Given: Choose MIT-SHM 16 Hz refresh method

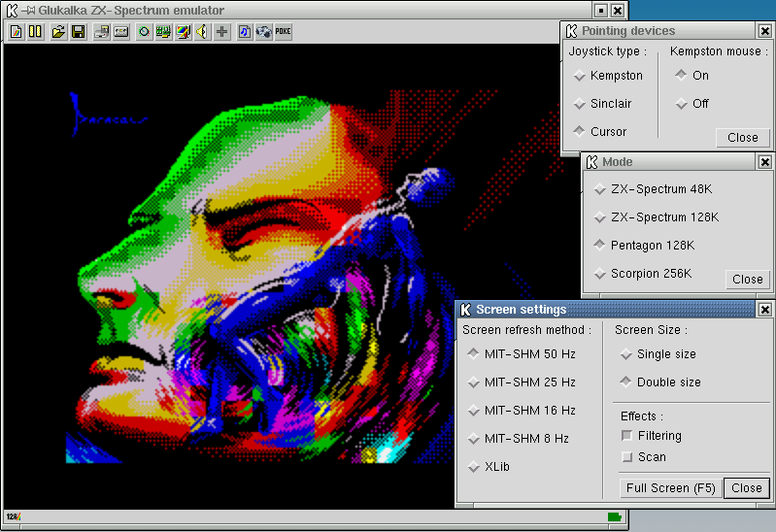Looking at the screenshot, I should (x=522, y=411).
